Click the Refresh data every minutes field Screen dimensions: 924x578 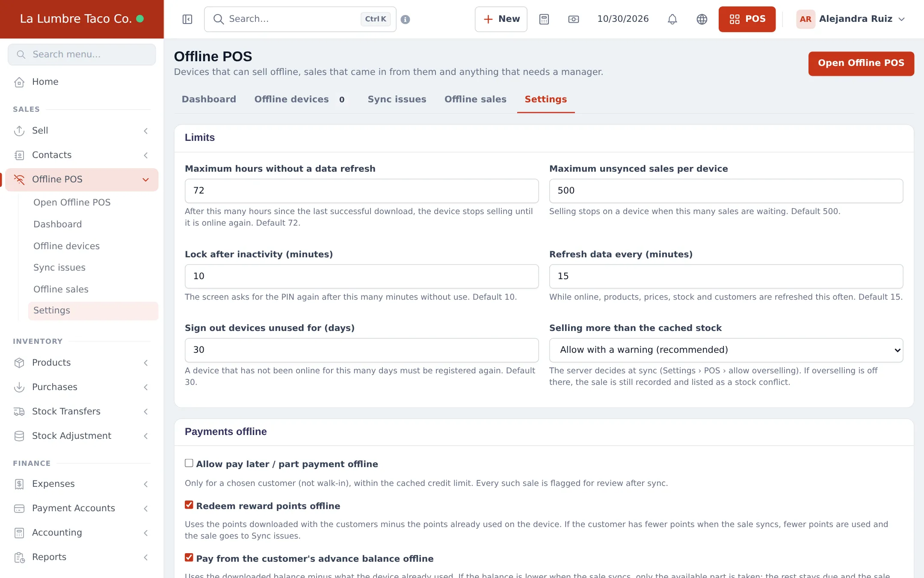tap(726, 277)
